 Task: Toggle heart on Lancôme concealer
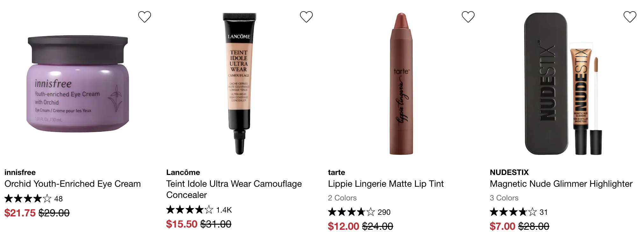pos(306,17)
